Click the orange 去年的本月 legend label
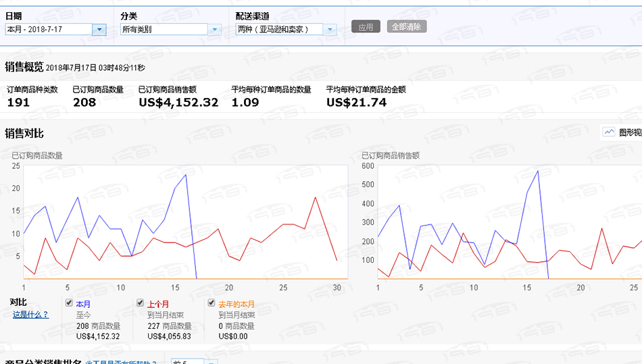 pyautogui.click(x=237, y=305)
